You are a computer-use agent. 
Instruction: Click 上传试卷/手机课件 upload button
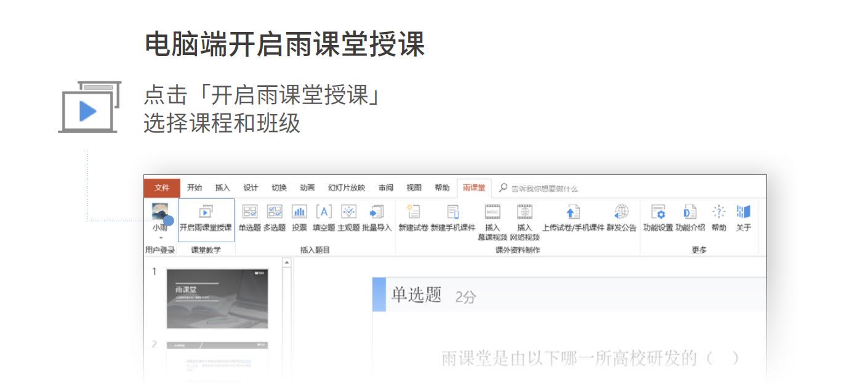(x=573, y=218)
